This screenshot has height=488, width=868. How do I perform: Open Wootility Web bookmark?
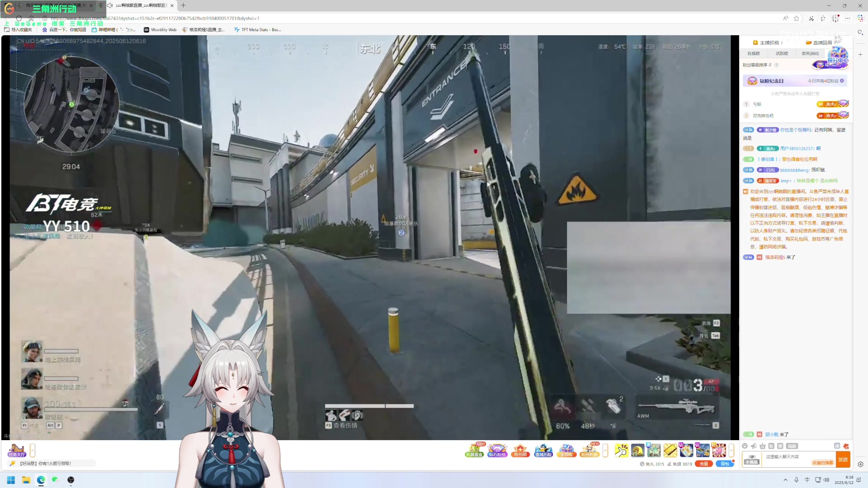pos(160,30)
